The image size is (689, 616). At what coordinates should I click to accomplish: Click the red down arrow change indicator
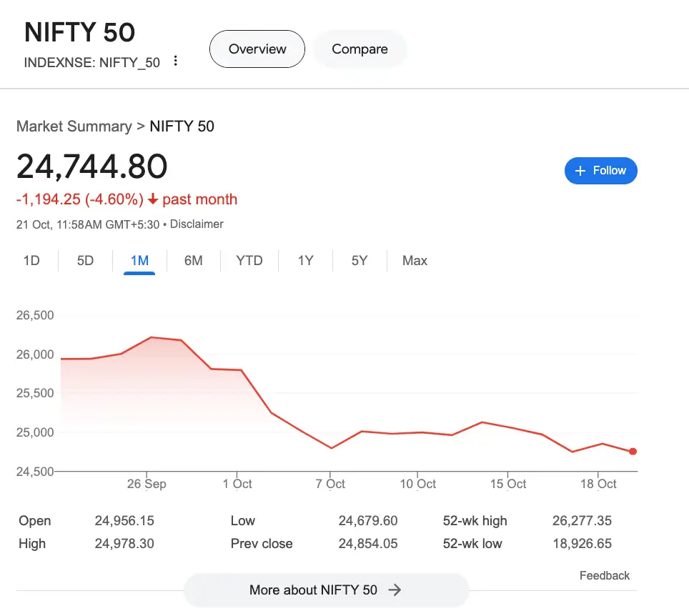(153, 200)
